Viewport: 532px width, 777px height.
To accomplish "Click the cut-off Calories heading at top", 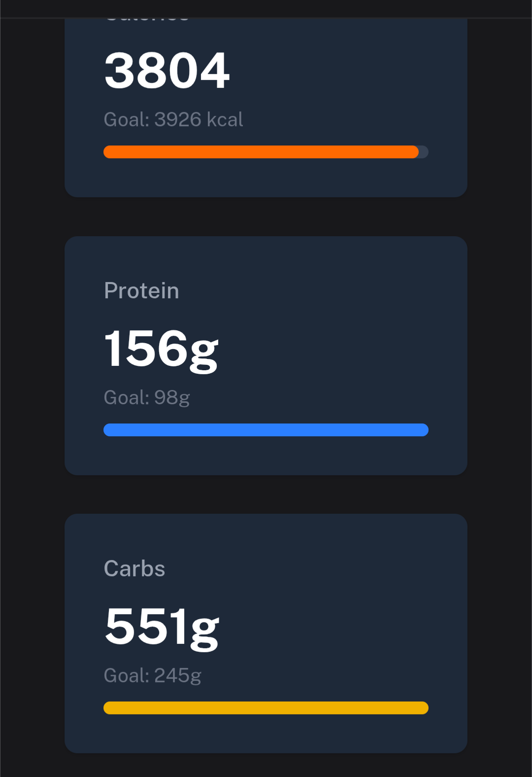I will point(147,20).
